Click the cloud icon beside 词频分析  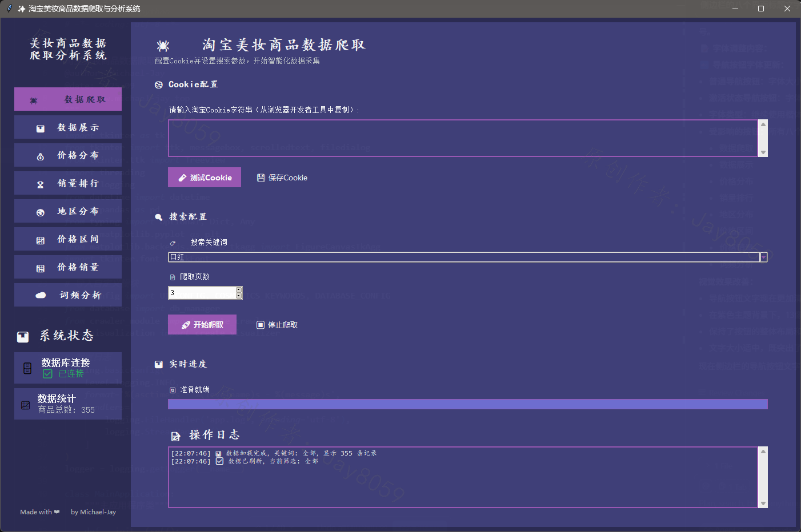point(41,295)
